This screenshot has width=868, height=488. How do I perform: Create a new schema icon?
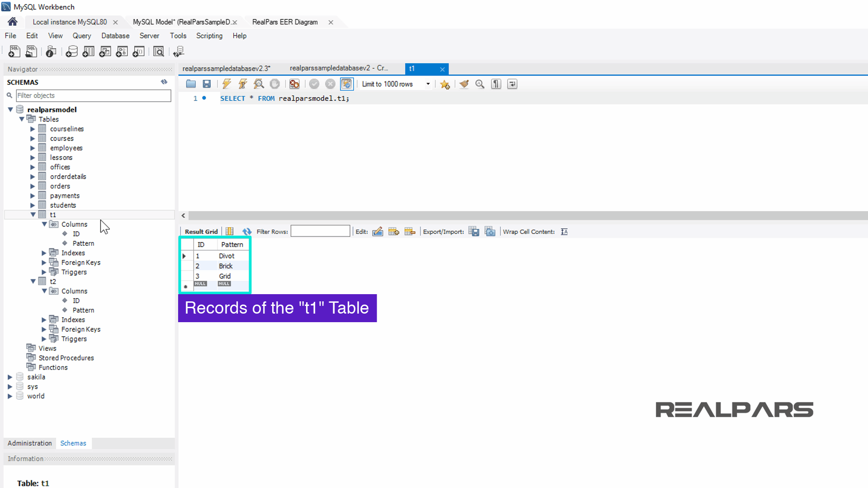coord(71,52)
